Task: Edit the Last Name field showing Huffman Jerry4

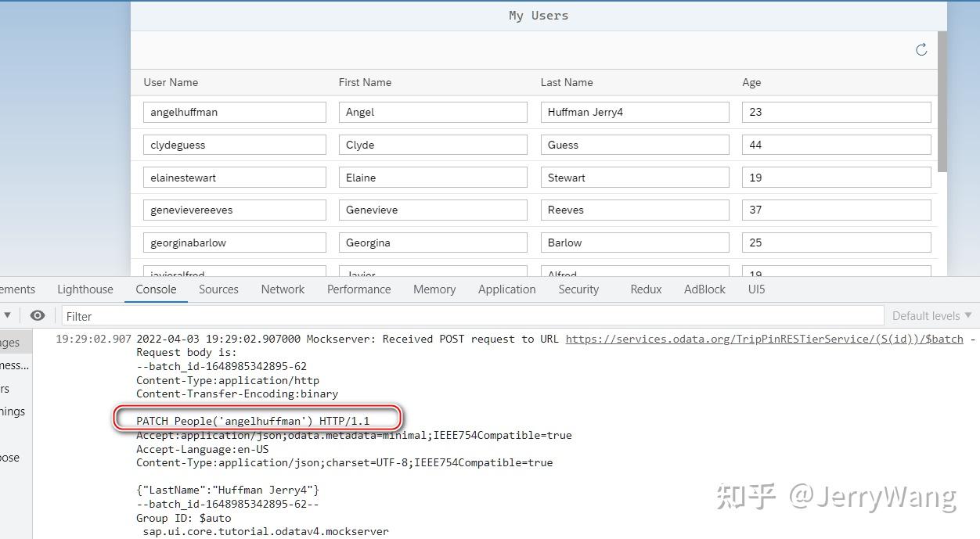Action: [x=634, y=112]
